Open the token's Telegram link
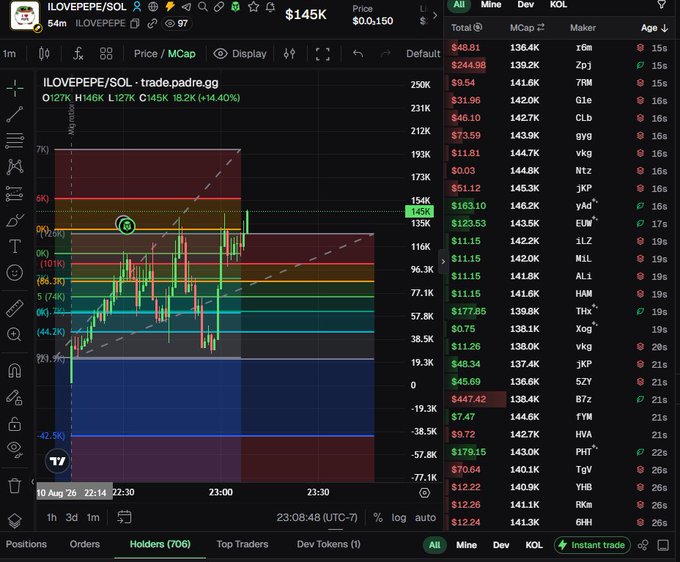 [x=186, y=7]
